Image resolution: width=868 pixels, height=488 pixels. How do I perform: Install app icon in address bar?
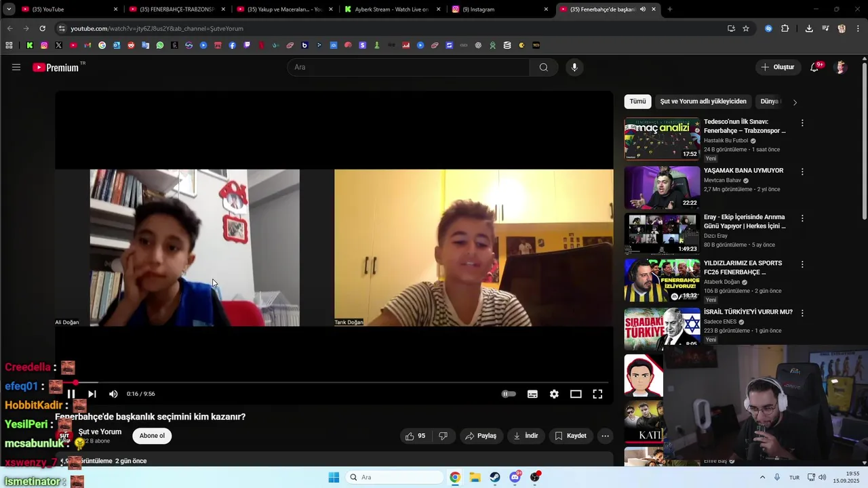click(731, 28)
